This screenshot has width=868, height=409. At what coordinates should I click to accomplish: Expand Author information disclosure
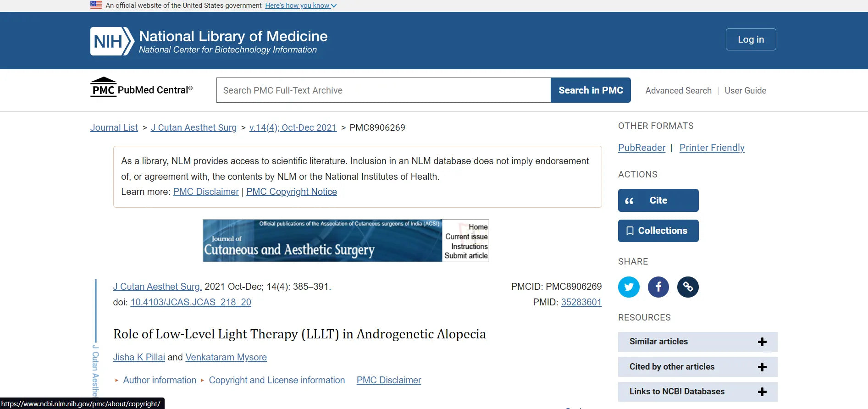click(159, 380)
